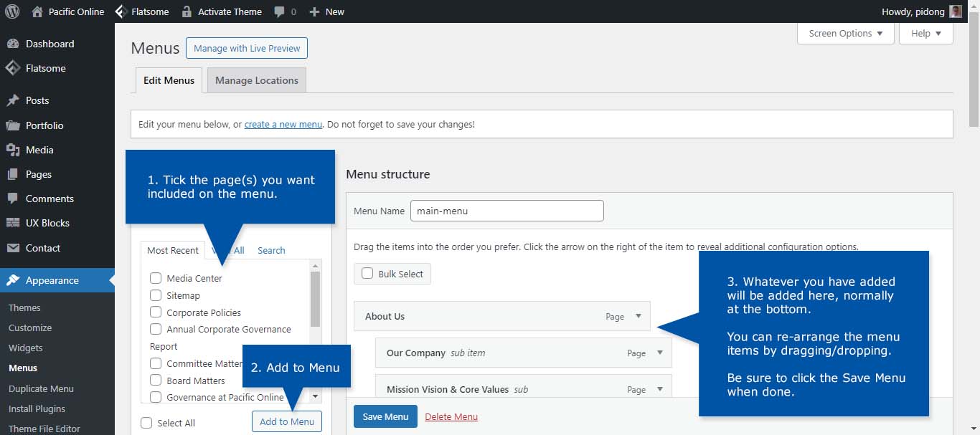Open UX Blocks icon in sidebar
Image resolution: width=980 pixels, height=435 pixels.
click(13, 223)
